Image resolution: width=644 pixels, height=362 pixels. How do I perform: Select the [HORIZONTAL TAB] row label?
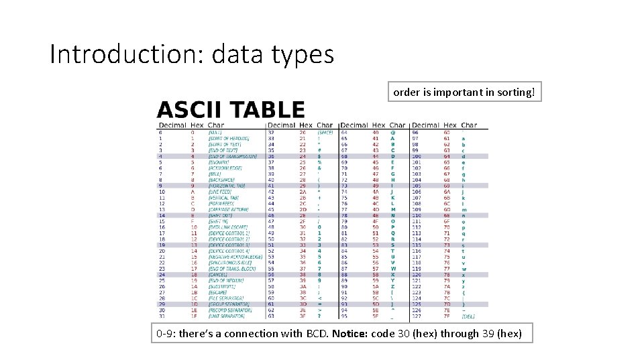click(227, 186)
